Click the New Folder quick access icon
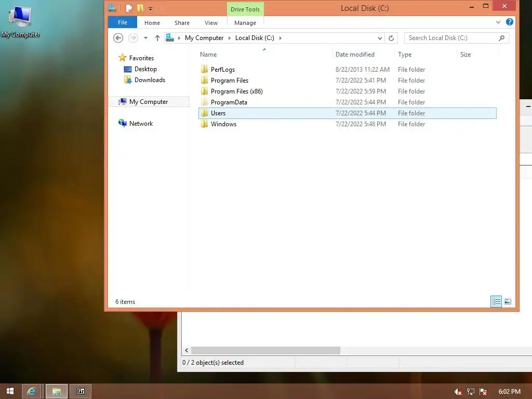532x399 pixels. click(140, 8)
